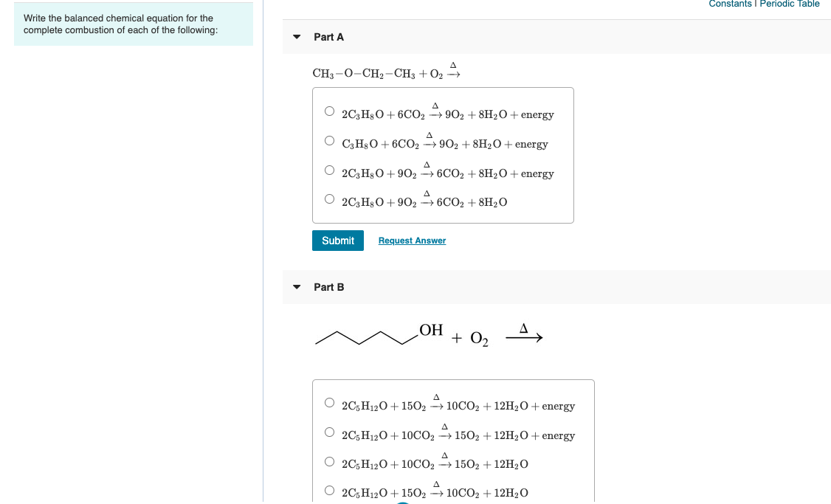The width and height of the screenshot is (831, 504).
Task: Select 2C5H12O + 10CO2 without energy option
Action: tap(330, 460)
